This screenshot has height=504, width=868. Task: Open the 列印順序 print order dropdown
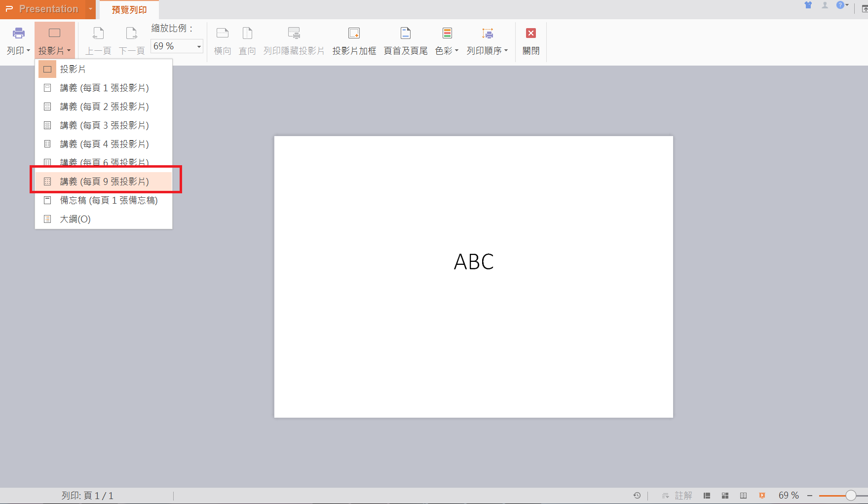[x=487, y=41]
